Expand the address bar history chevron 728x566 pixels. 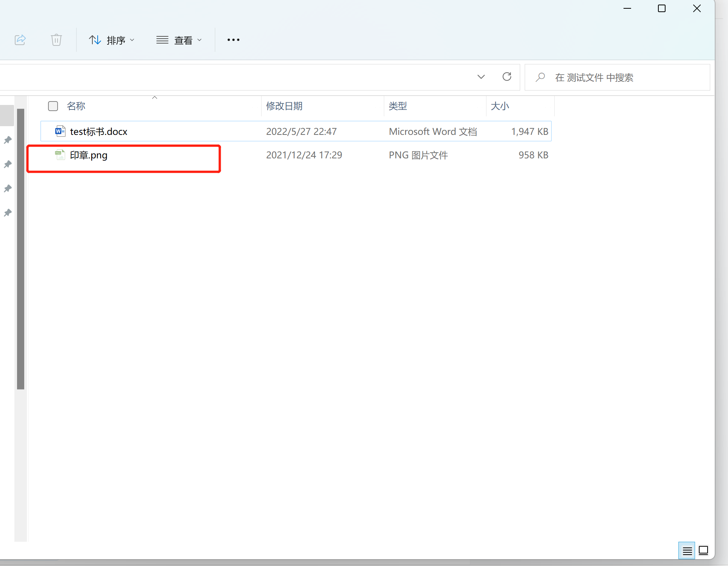click(x=481, y=77)
